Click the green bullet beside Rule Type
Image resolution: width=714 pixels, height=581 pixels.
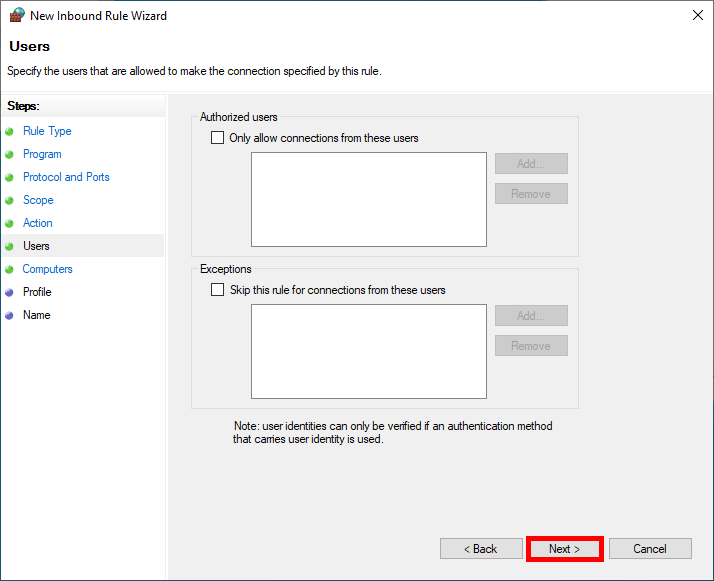point(10,132)
